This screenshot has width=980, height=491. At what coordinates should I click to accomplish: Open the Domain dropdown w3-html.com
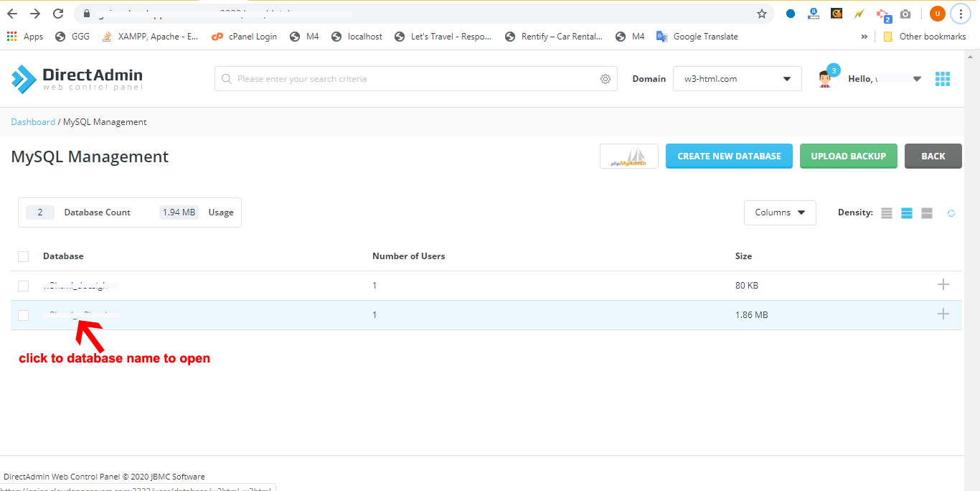pyautogui.click(x=737, y=79)
